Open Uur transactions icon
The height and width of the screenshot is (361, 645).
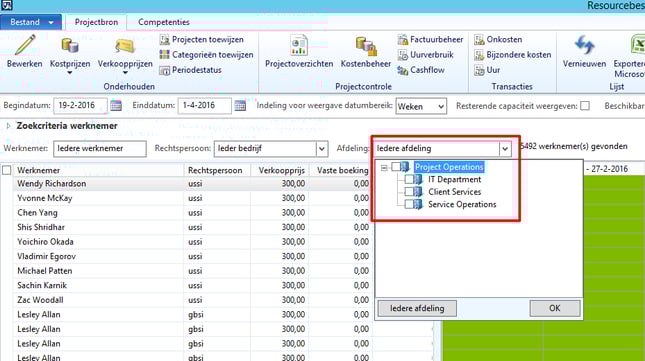479,70
